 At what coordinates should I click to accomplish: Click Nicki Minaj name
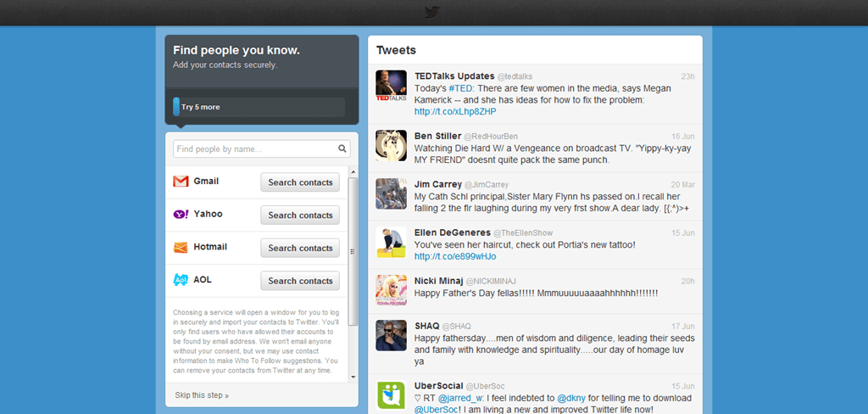pyautogui.click(x=438, y=281)
